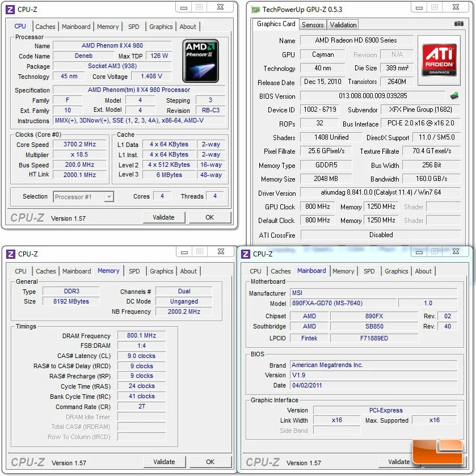Click the CPU-Z Mainboard window title icon
Viewport: 476px width, 476px height.
point(246,254)
